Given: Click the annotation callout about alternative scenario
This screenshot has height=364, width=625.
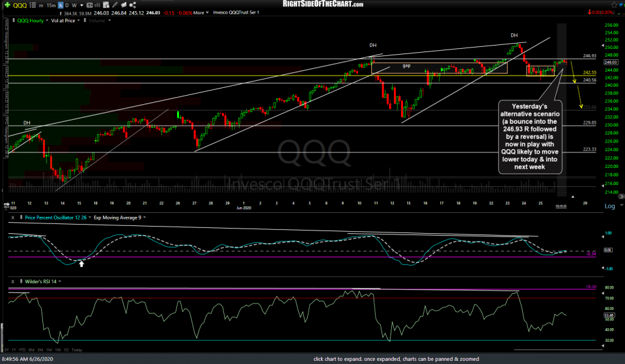Looking at the screenshot, I should 530,137.
